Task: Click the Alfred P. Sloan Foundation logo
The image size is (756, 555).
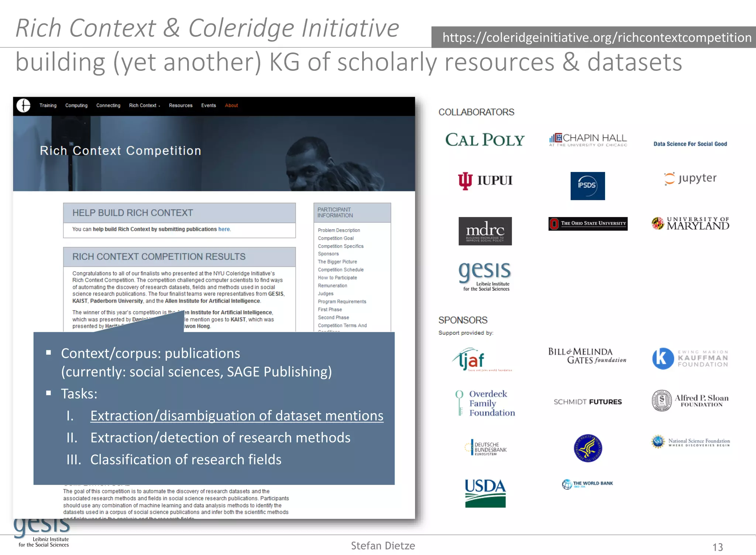Action: 690,400
